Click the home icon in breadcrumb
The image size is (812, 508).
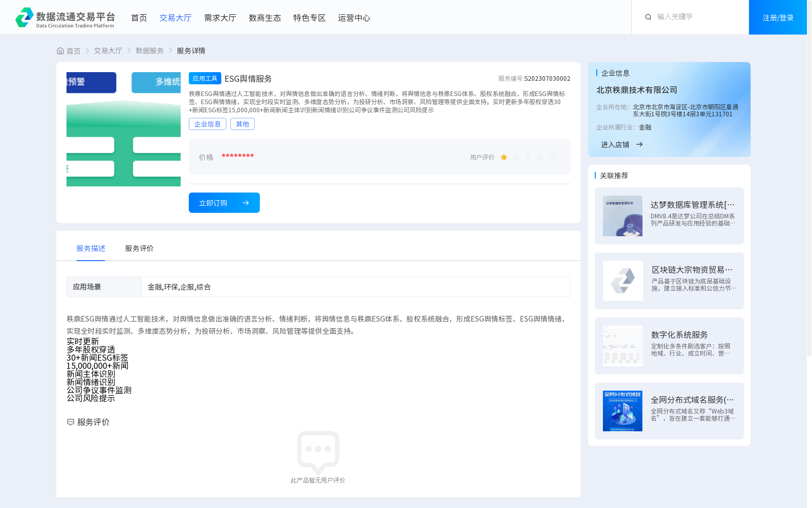tap(60, 51)
